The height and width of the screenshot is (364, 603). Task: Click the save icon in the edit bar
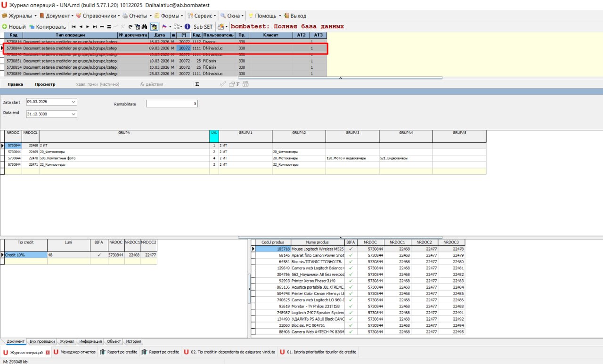pyautogui.click(x=245, y=84)
